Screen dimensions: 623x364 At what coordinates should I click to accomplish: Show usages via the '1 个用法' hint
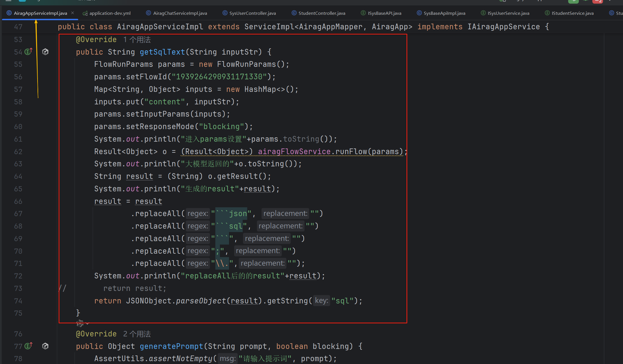pos(137,40)
